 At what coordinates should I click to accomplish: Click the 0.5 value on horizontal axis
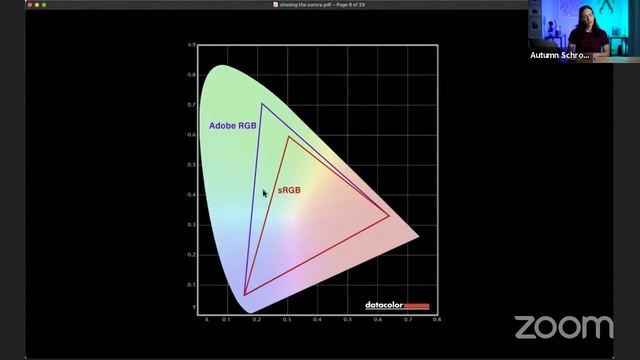click(347, 320)
